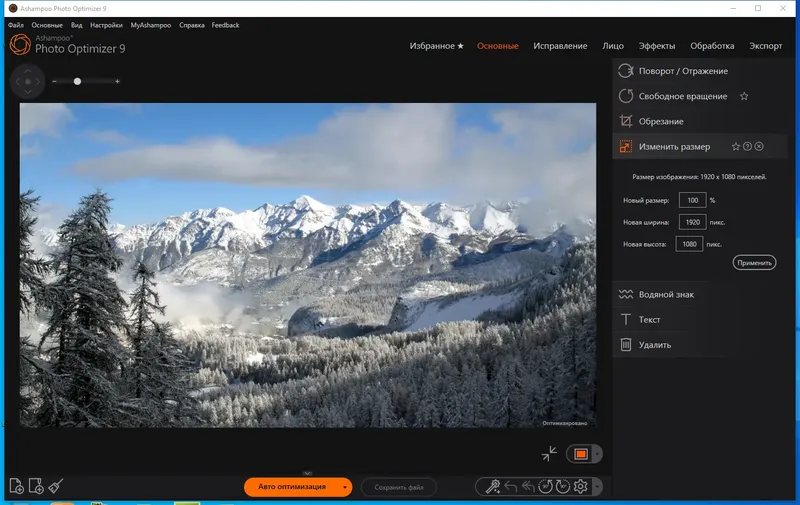Screen dimensions: 800x505
Task: Click the collapse view arrows icon
Action: tap(549, 453)
